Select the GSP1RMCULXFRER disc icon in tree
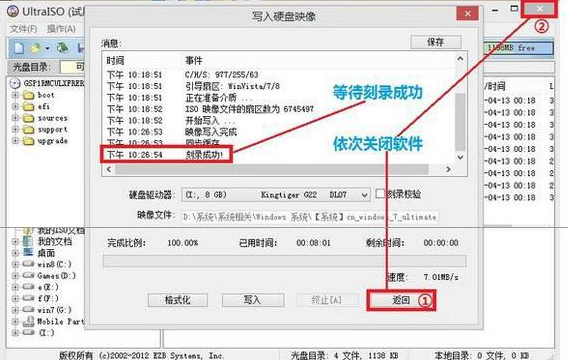Viewport: 568px width, 360px height. [14, 83]
